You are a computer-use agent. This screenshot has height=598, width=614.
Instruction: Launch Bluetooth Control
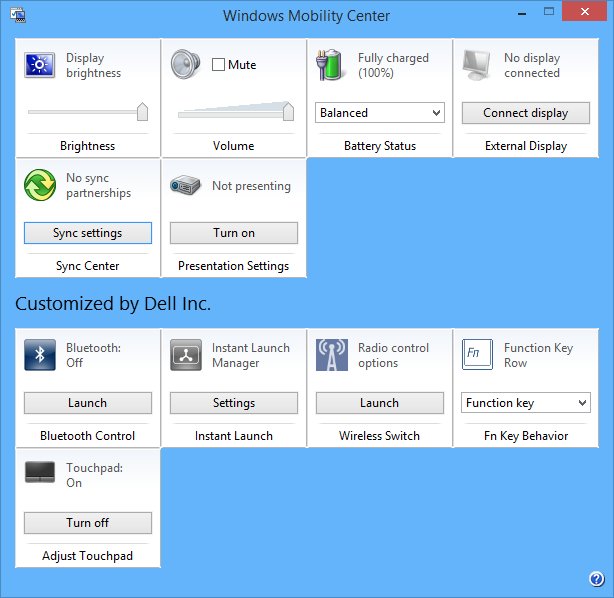pyautogui.click(x=88, y=403)
